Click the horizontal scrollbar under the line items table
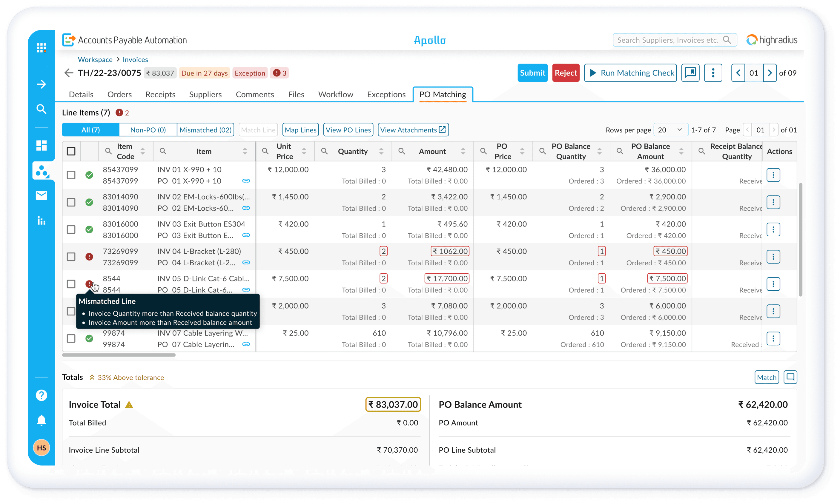The image size is (840, 504). click(119, 355)
